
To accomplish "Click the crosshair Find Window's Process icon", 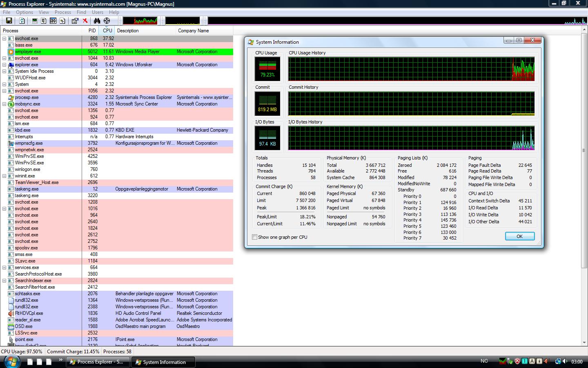I will pyautogui.click(x=107, y=20).
